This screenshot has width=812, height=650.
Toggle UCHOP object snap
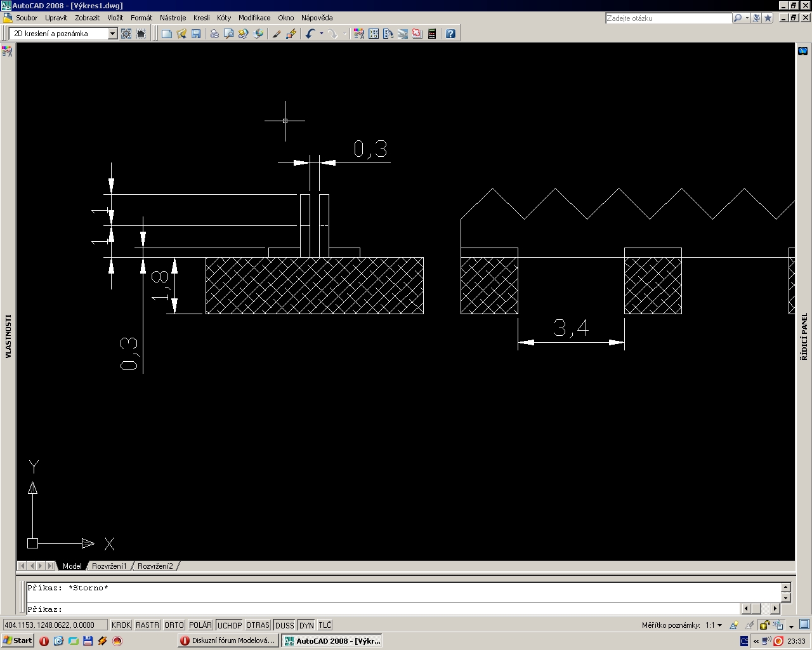click(x=229, y=625)
